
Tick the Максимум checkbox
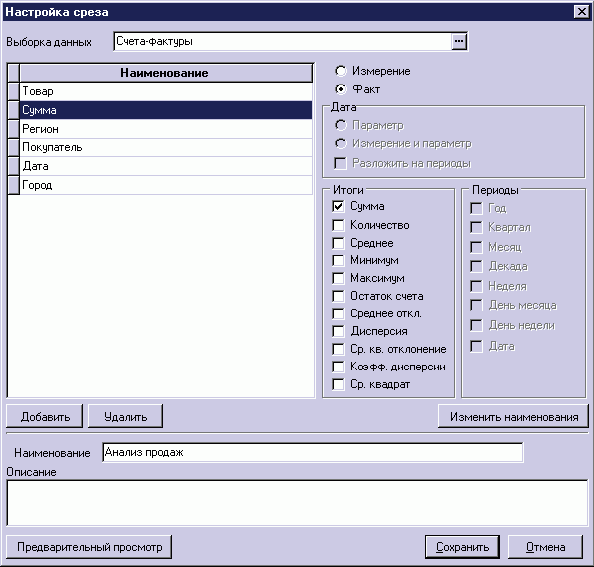tap(338, 278)
